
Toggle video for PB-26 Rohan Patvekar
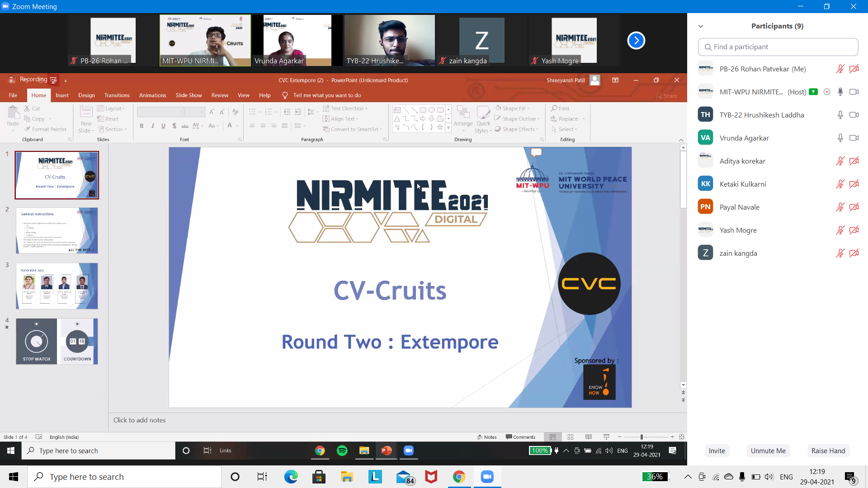tap(854, 69)
